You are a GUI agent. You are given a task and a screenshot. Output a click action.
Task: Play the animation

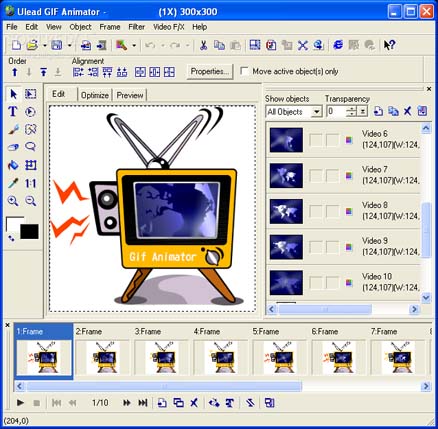click(20, 403)
